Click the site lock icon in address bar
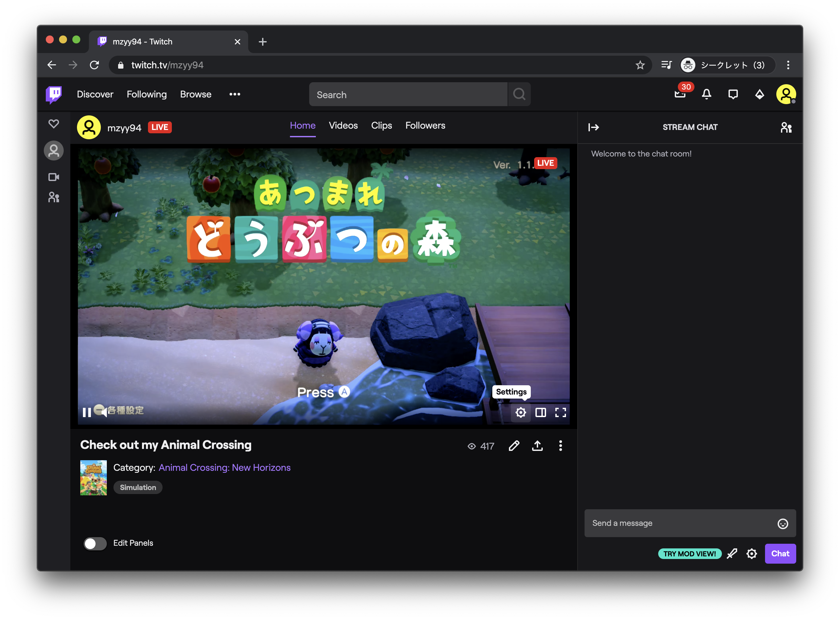Screen dimensions: 840x620 pos(120,65)
